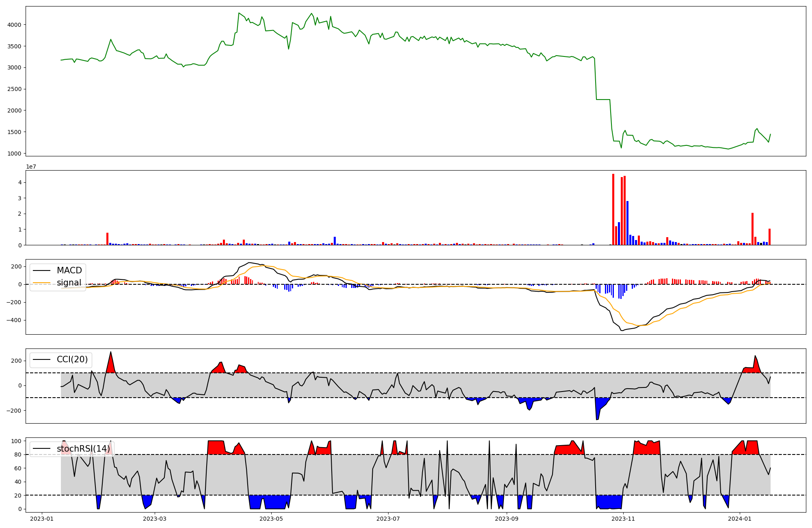Click the -400 MACD axis tick label
This screenshot has height=528, width=812.
(14, 320)
